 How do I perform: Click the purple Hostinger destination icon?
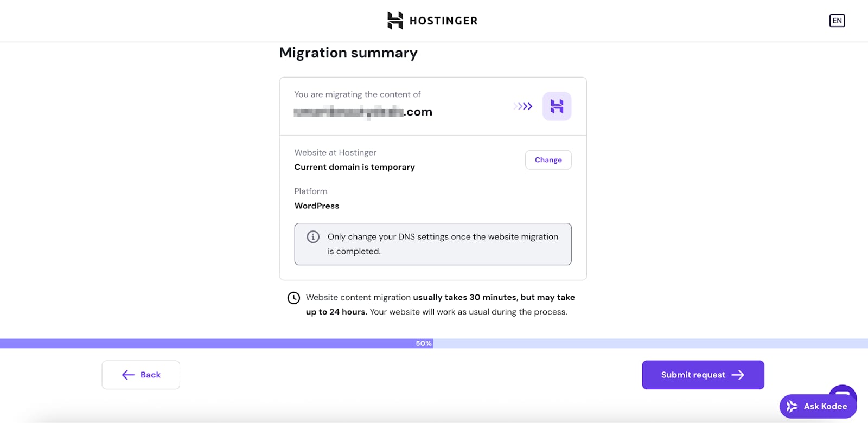(557, 106)
